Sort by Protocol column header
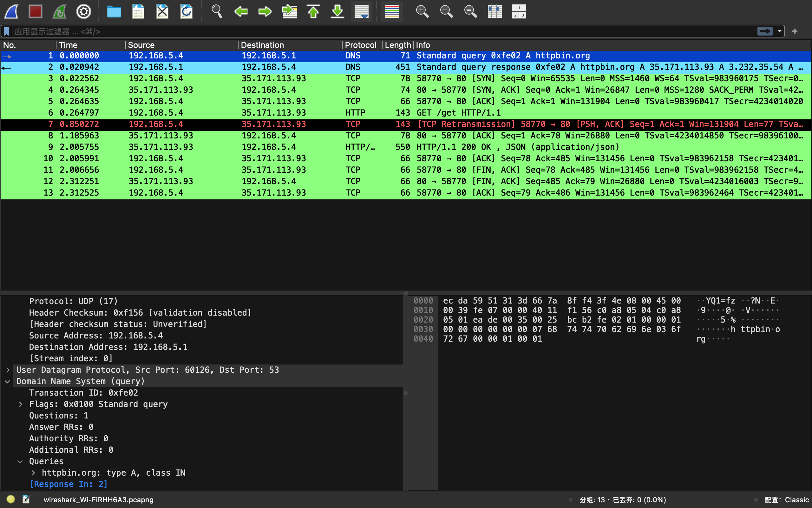 coord(362,45)
